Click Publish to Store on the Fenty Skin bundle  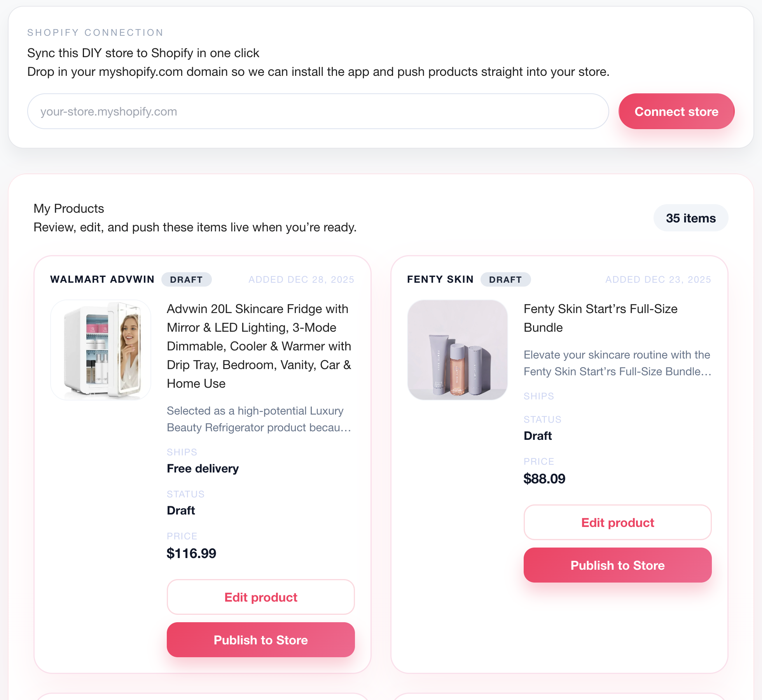[x=617, y=565]
